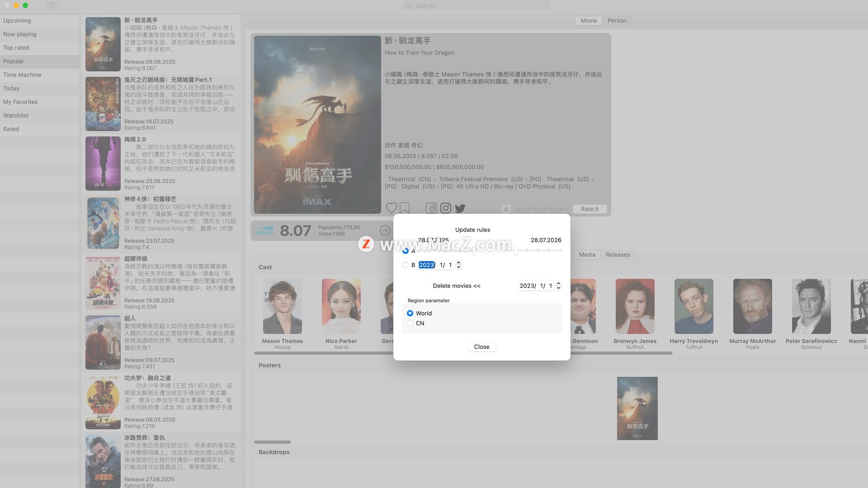Select the 冰路营救 movie poster in list

103,461
